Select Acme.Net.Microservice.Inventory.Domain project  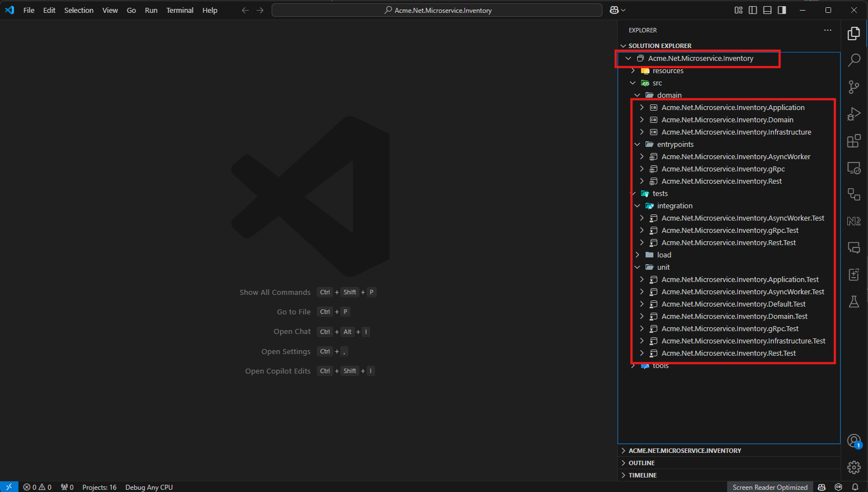[x=729, y=120]
